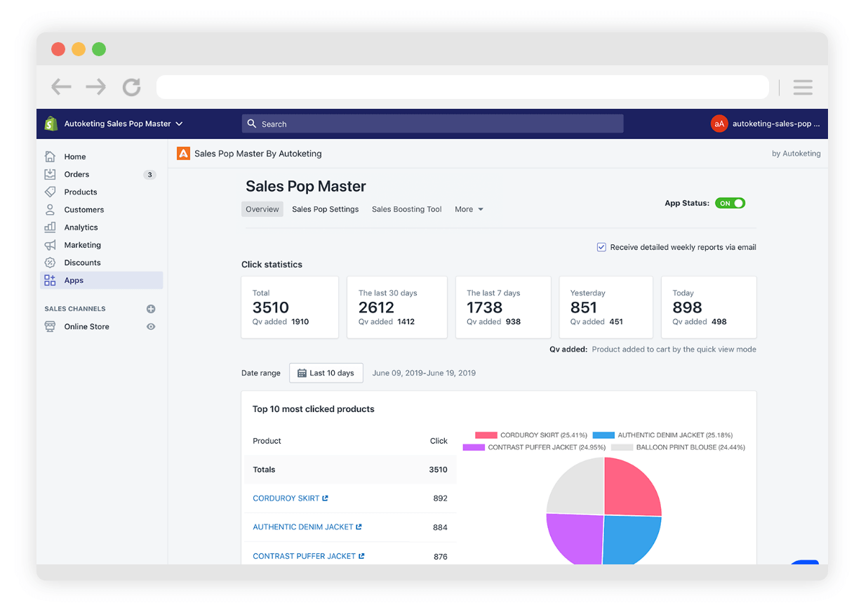Click the last 30 days 2612 card
This screenshot has width=868, height=610.
[397, 307]
